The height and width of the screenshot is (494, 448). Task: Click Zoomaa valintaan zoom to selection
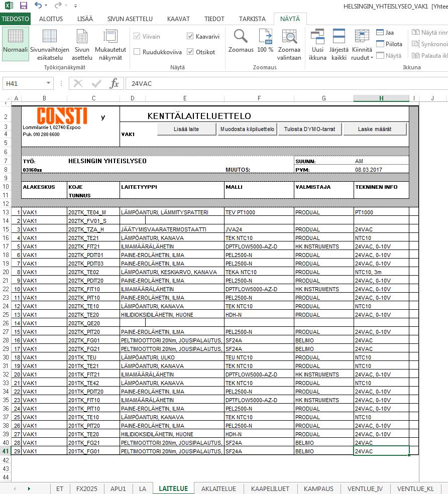click(289, 44)
